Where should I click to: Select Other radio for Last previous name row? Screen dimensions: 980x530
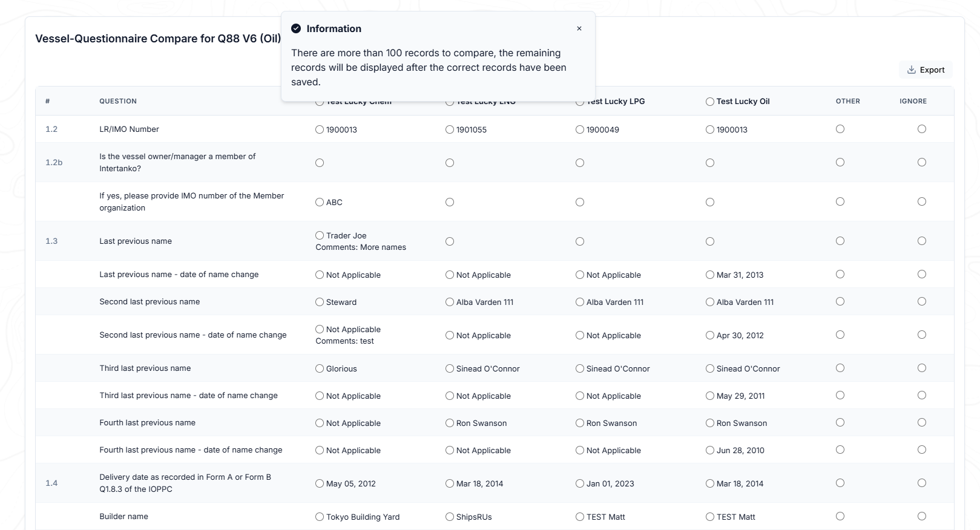[x=840, y=241]
